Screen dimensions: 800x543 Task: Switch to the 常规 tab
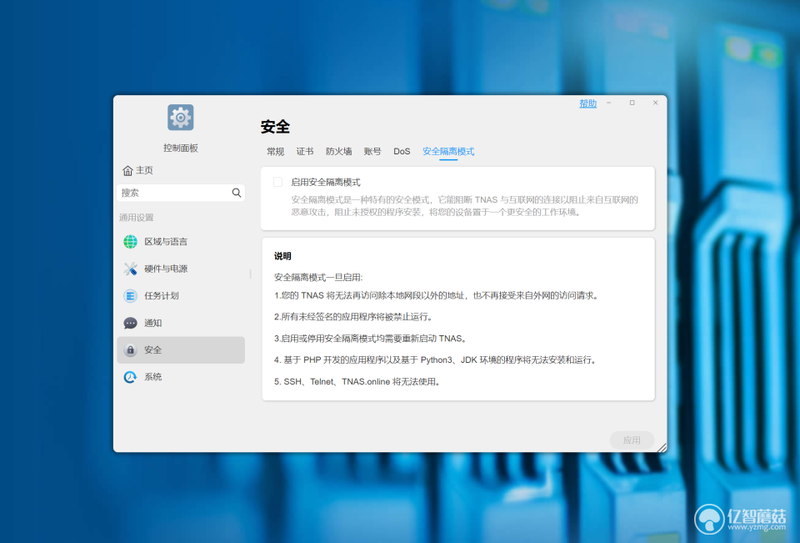click(276, 151)
